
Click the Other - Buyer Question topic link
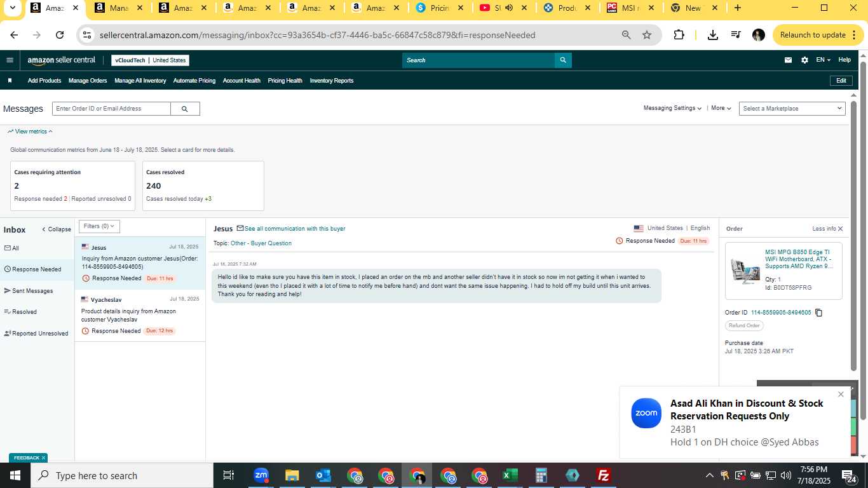tap(261, 243)
